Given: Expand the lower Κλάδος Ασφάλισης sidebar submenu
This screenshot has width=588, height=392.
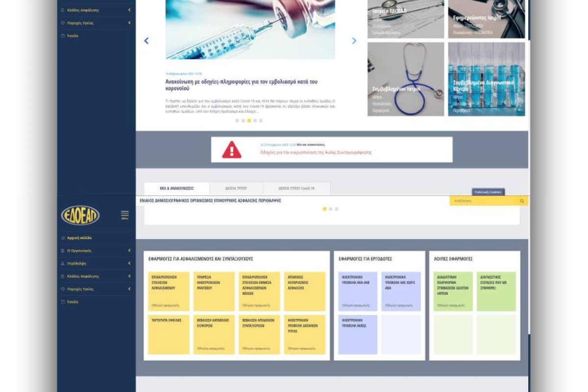Looking at the screenshot, I should tap(129, 276).
